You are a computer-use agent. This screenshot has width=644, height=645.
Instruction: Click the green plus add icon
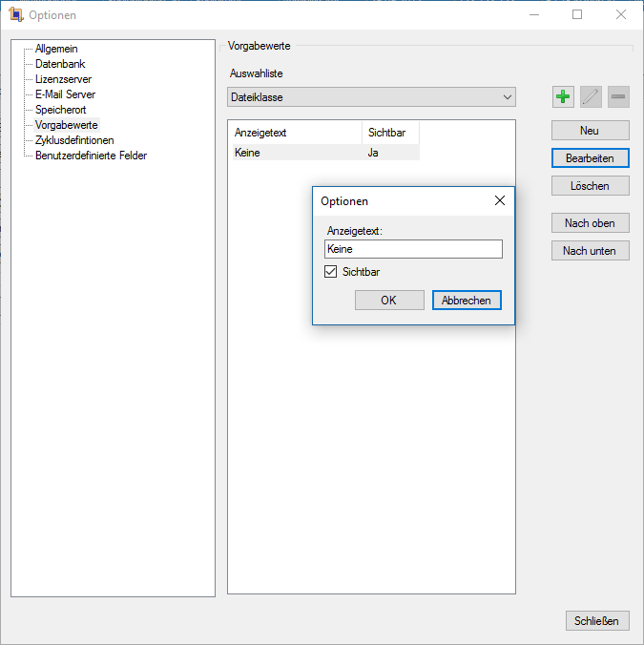[563, 96]
